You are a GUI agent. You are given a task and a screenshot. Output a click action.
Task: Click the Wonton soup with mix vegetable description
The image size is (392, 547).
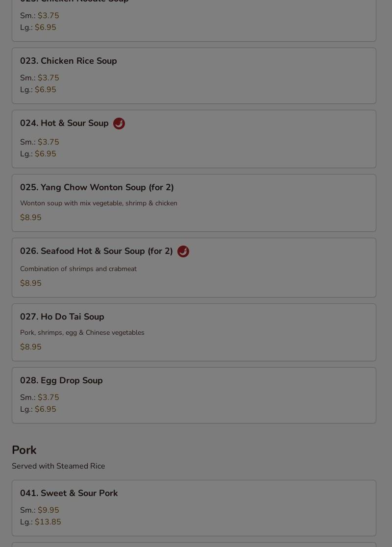pos(98,203)
